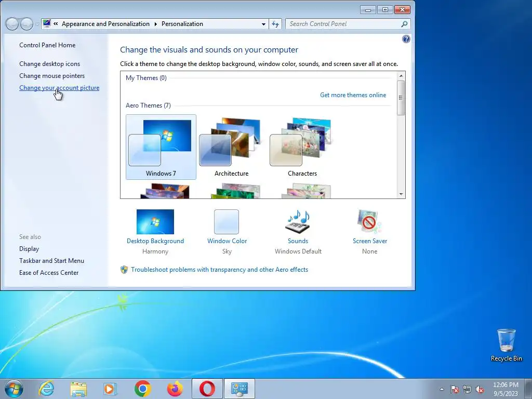Click the Sounds text link
532x399 pixels.
click(298, 241)
